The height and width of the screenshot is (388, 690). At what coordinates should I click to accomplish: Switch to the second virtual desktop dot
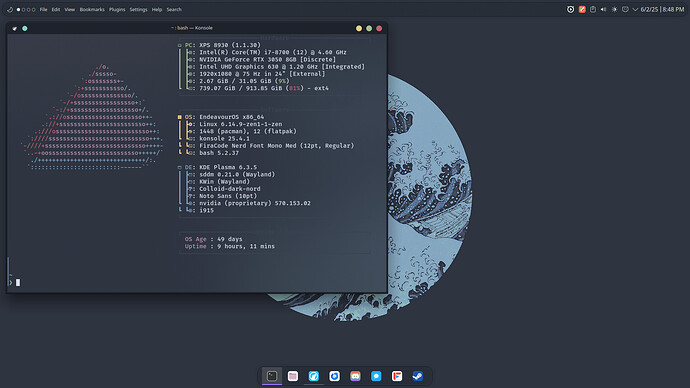[x=23, y=9]
